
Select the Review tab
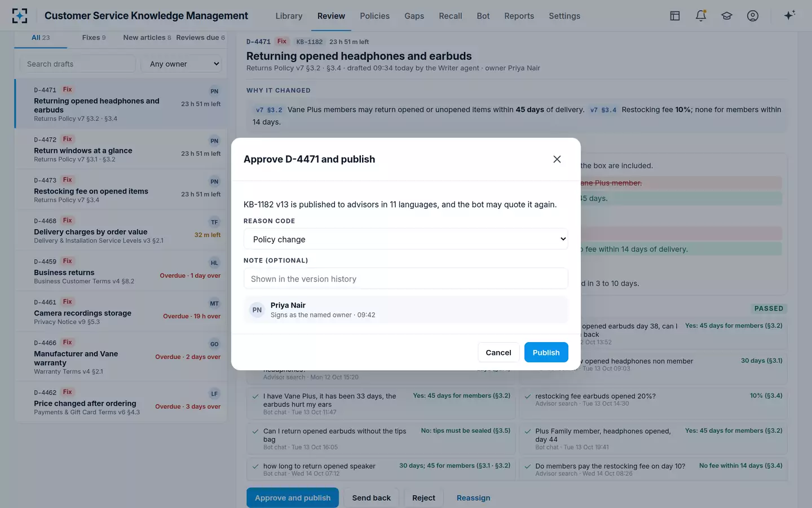pos(331,16)
